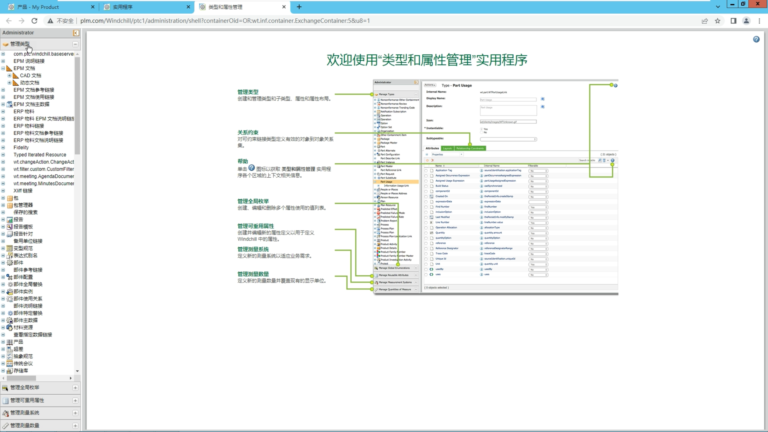Select the Xliff 链接 tree item

(x=23, y=191)
